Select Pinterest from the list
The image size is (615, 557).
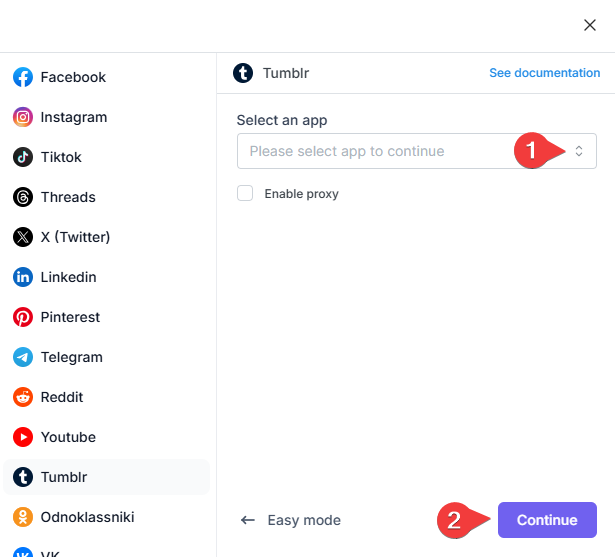pos(106,317)
